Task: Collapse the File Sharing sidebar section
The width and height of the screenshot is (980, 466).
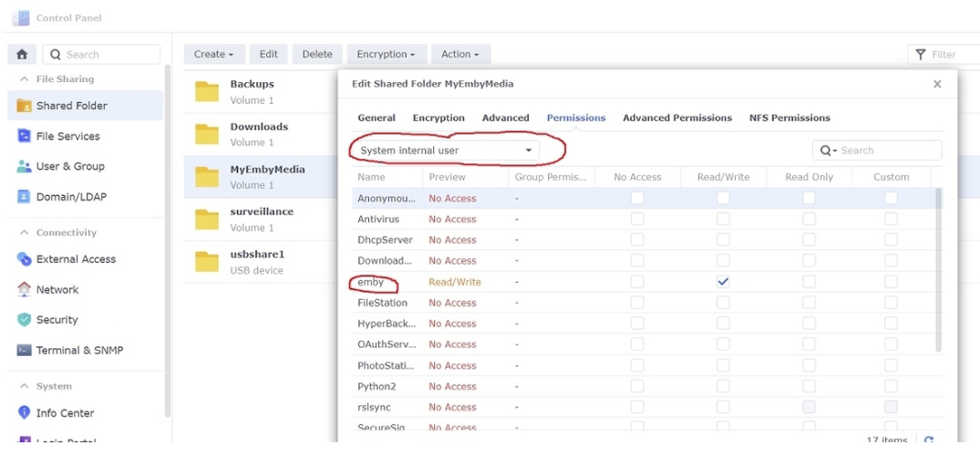Action: click(x=24, y=79)
